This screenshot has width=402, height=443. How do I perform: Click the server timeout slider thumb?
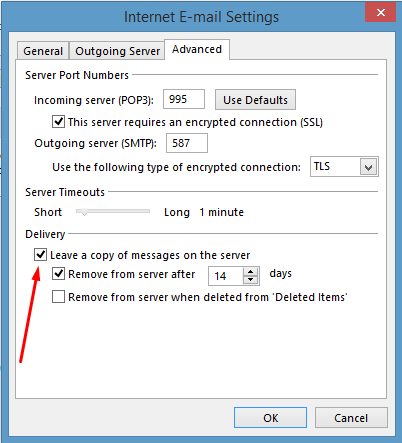click(x=84, y=211)
